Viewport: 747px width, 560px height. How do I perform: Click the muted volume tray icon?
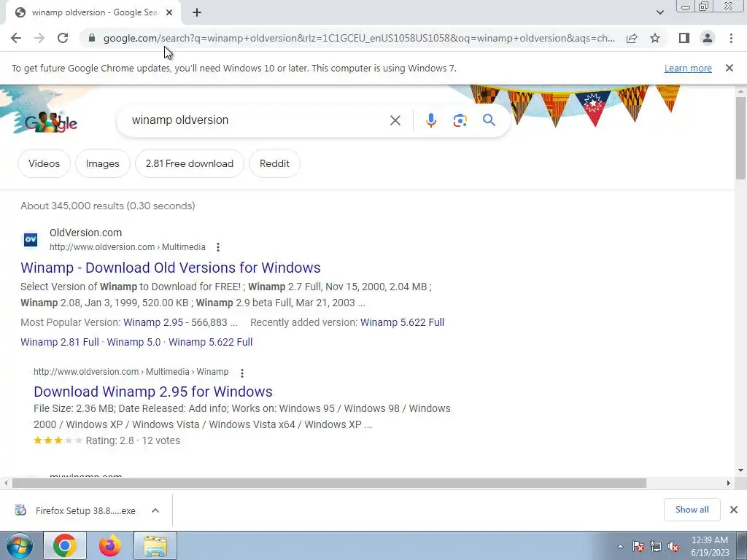(673, 547)
